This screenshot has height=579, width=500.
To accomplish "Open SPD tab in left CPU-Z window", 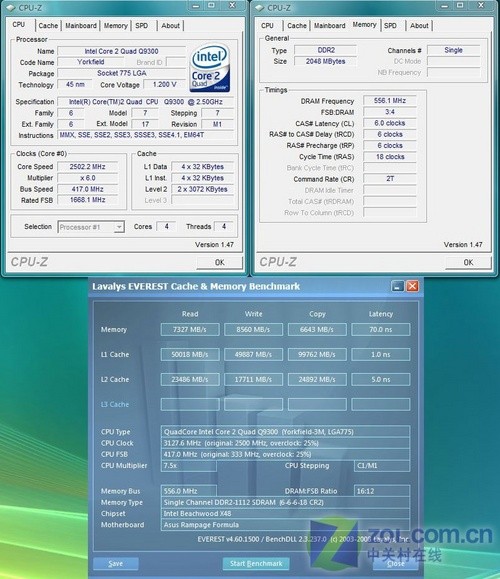I will point(142,25).
